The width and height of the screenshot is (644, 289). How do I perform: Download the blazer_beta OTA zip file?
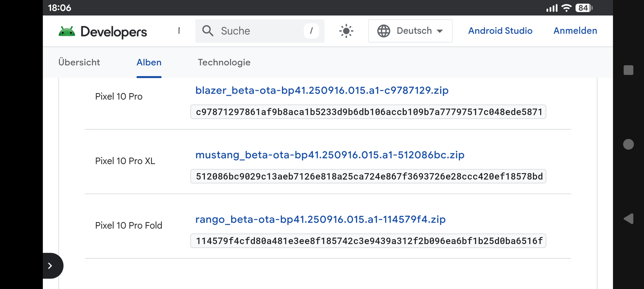tap(322, 90)
